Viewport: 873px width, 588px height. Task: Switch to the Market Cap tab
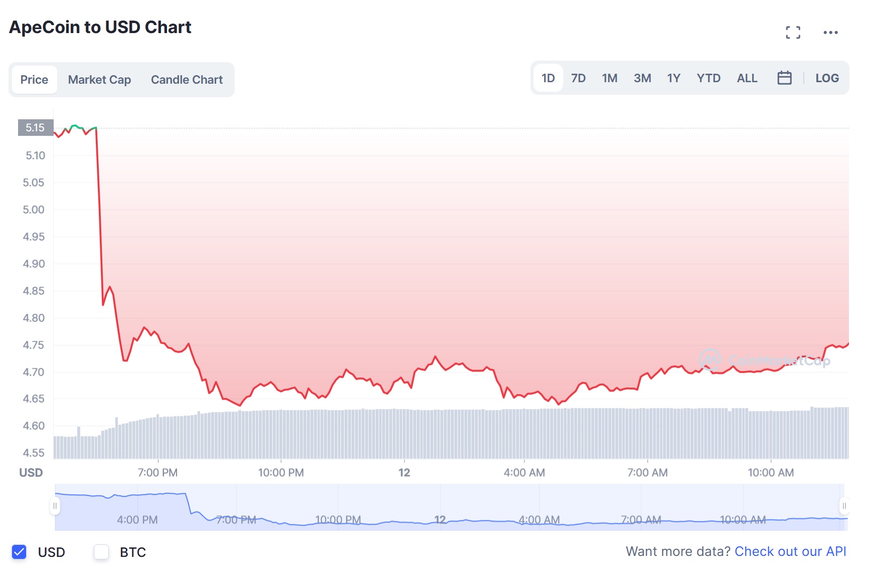pos(99,80)
